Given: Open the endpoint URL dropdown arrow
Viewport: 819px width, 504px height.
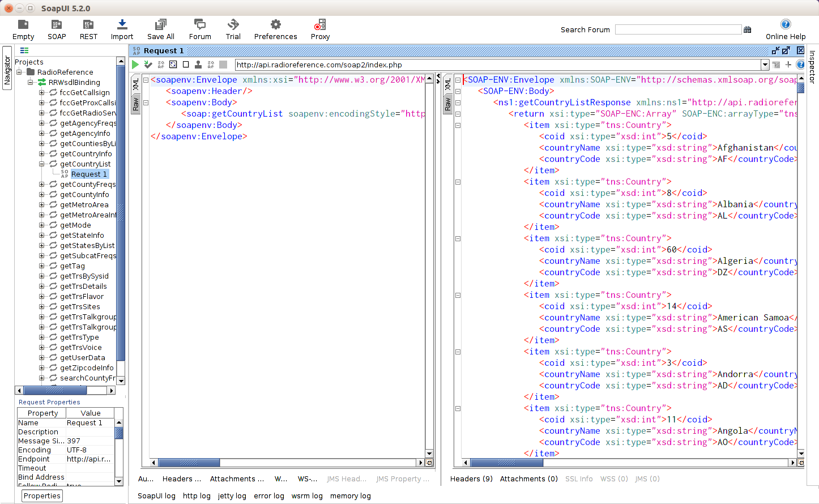Looking at the screenshot, I should pyautogui.click(x=765, y=65).
